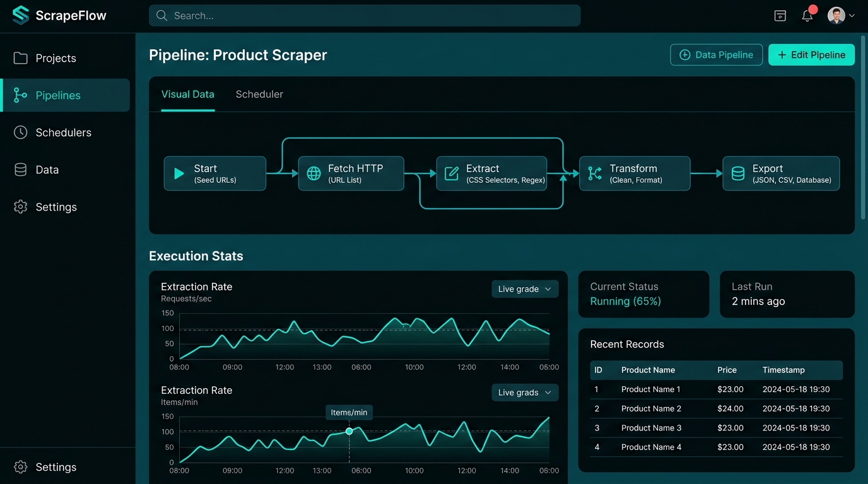
Task: Click the Product Name 3 cell
Action: click(651, 428)
